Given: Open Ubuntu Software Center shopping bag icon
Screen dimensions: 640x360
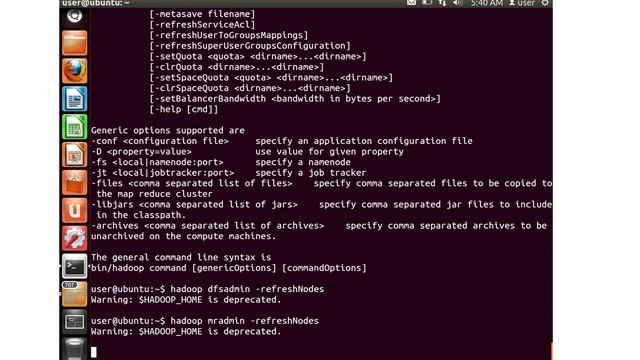Looking at the screenshot, I should coord(74,182).
